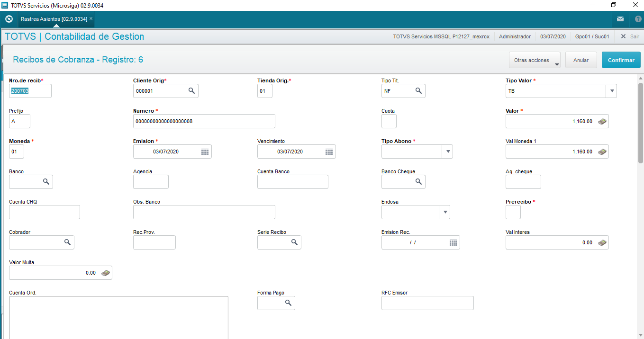The width and height of the screenshot is (644, 339).
Task: Open the help question mark icon
Action: coord(638,19)
